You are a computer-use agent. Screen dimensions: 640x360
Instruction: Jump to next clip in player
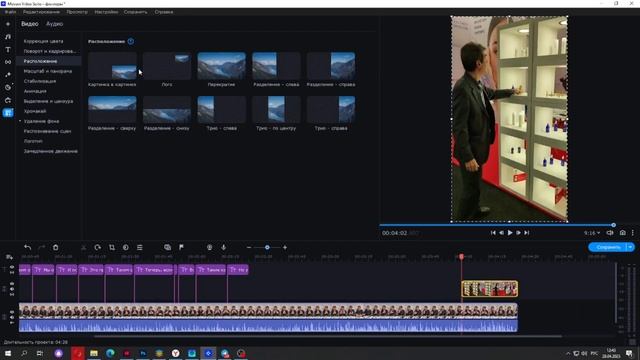tap(527, 233)
